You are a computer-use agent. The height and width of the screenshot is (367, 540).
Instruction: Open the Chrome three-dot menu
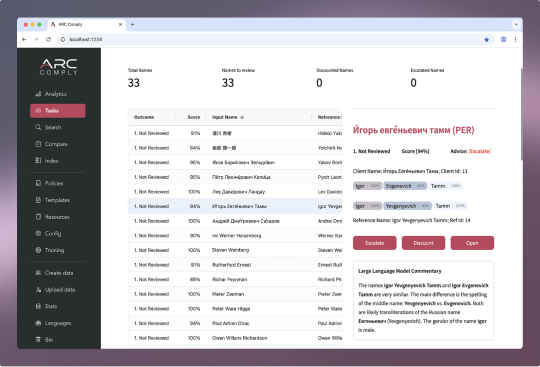516,39
